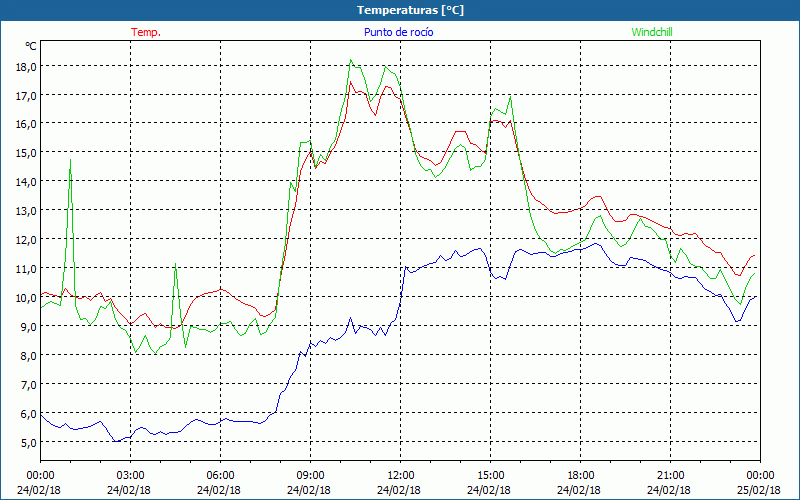Click the '11,0' y-axis value
Viewport: 800px width, 500px height.
[26, 268]
